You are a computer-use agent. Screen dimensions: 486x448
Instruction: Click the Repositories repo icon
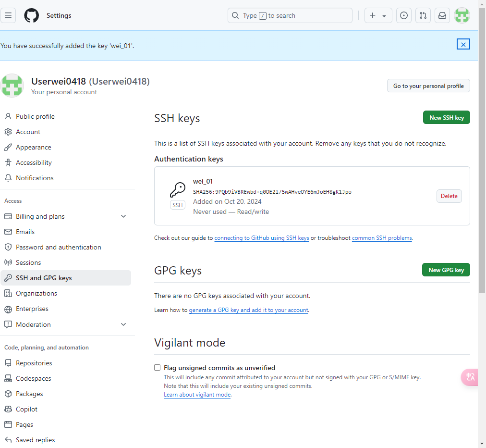pos(8,363)
